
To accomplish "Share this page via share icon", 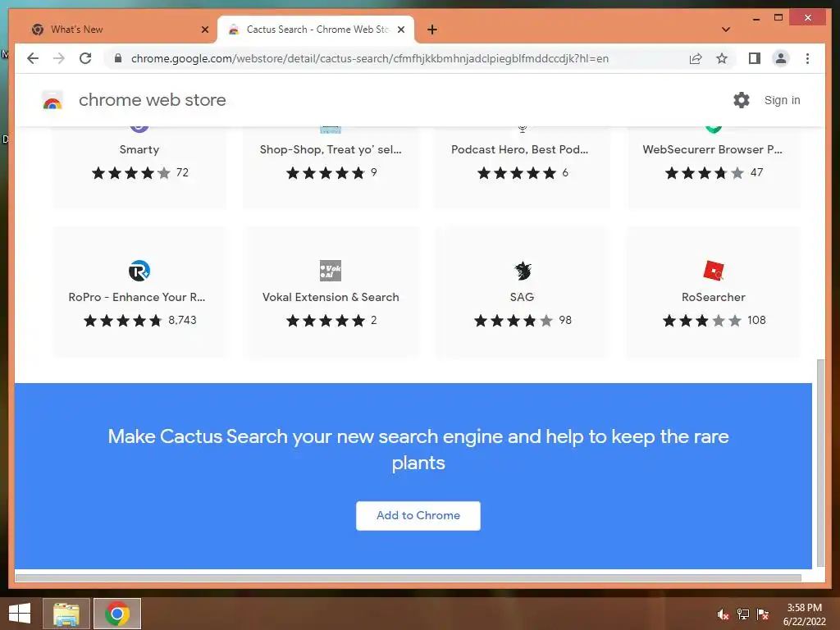I will click(x=696, y=58).
